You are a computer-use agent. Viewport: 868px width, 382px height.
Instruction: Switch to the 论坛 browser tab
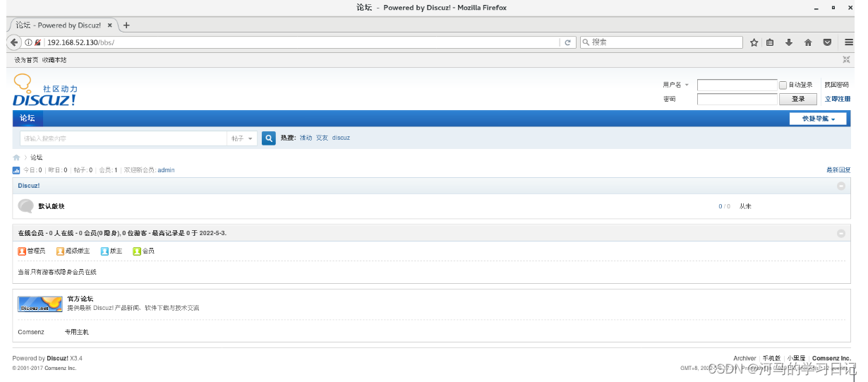(x=62, y=25)
